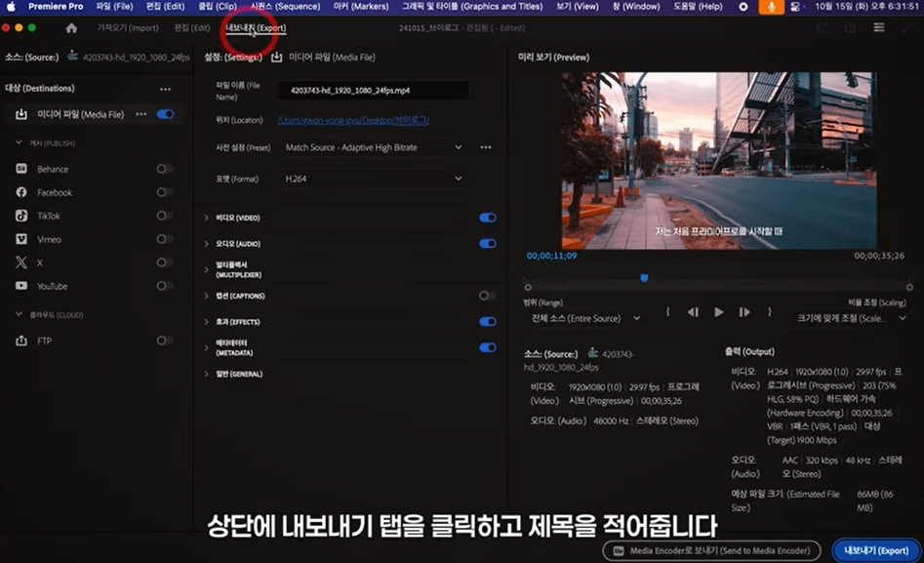Open the Range Entire Source dropdown

click(x=585, y=318)
